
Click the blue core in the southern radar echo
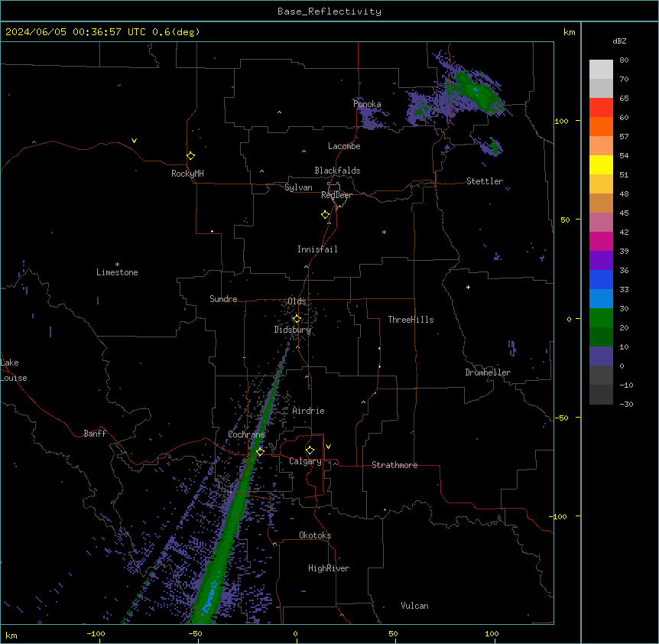(x=210, y=596)
